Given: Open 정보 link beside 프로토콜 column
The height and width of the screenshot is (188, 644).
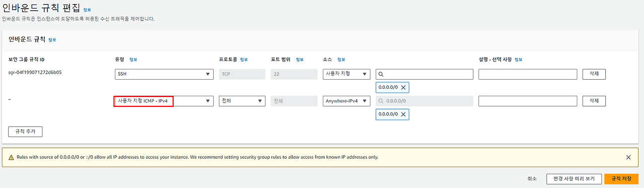Looking at the screenshot, I should coord(244,59).
